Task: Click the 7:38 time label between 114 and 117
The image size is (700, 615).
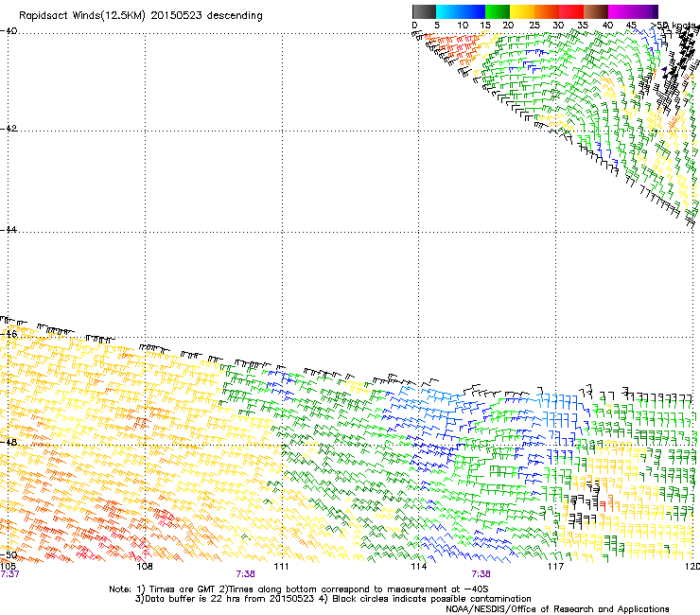Action: click(481, 574)
